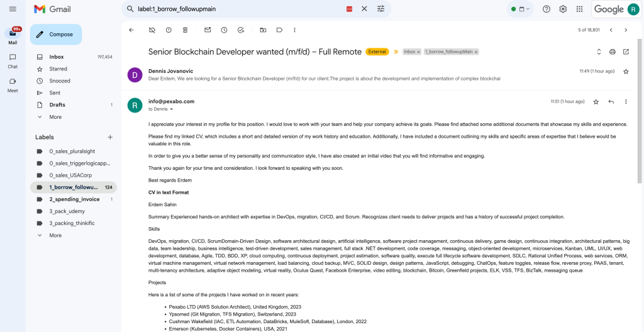Click the red extension icon in search bar
This screenshot has height=332, width=644.
click(350, 9)
